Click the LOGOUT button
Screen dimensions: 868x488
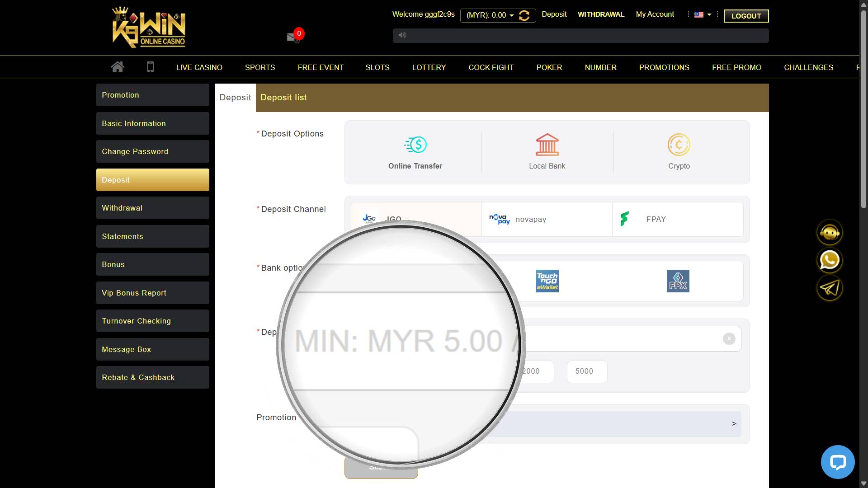coord(746,16)
